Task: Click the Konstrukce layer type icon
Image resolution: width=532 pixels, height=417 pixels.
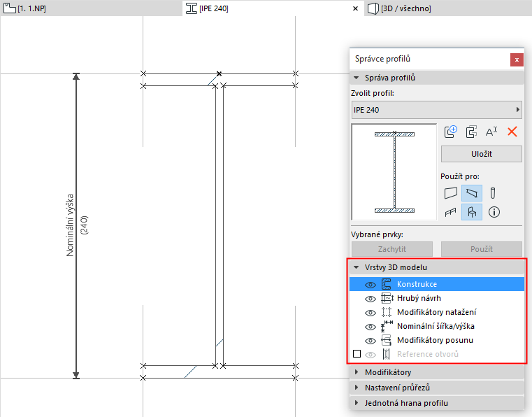Action: pos(387,284)
